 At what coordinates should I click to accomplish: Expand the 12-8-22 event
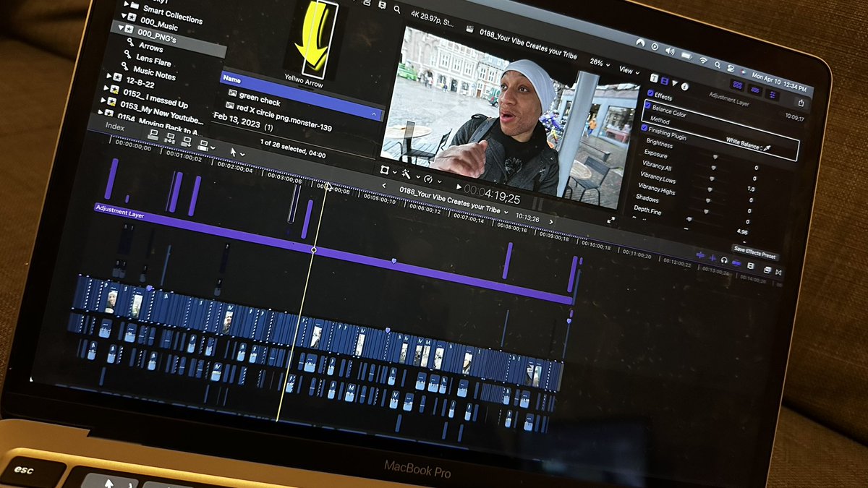tap(109, 75)
